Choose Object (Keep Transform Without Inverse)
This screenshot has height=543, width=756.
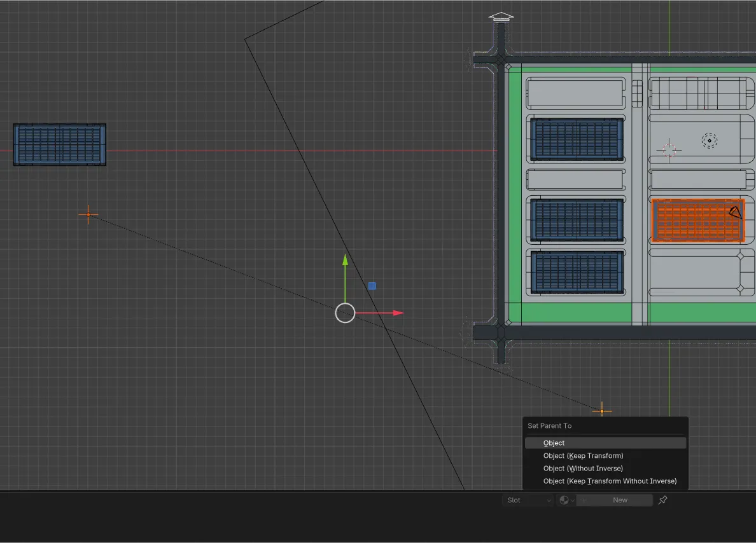(610, 481)
